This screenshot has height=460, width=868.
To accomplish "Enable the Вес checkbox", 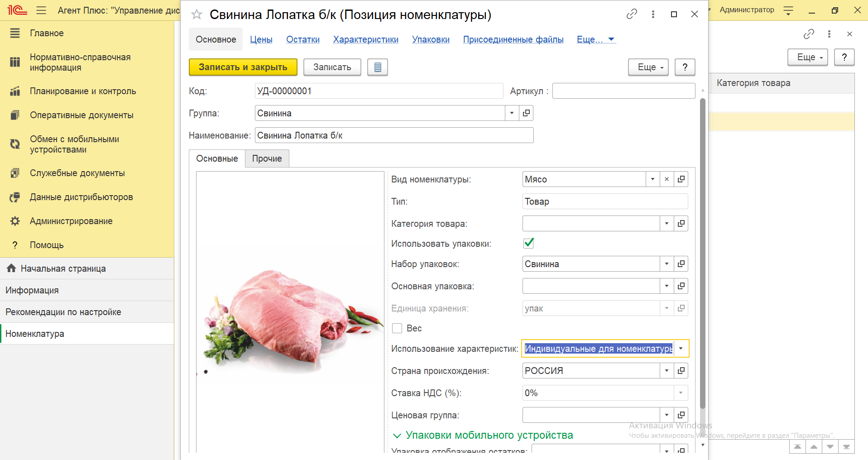I will coord(397,328).
